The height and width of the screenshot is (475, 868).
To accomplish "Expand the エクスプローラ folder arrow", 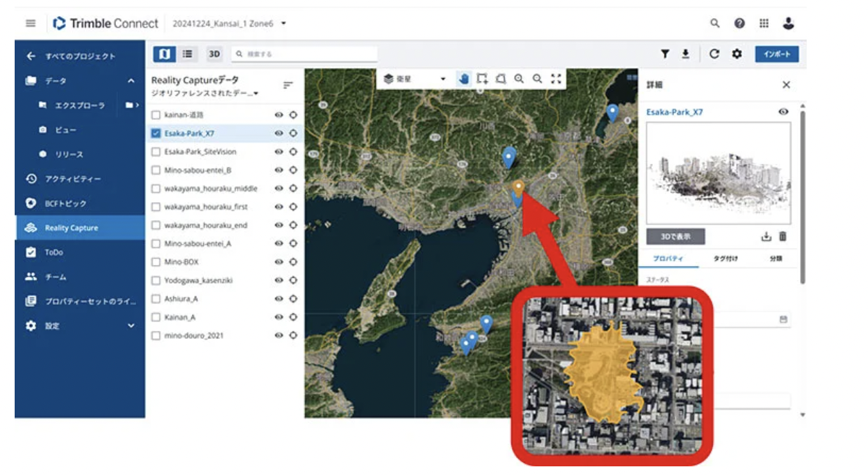I will pos(132,105).
